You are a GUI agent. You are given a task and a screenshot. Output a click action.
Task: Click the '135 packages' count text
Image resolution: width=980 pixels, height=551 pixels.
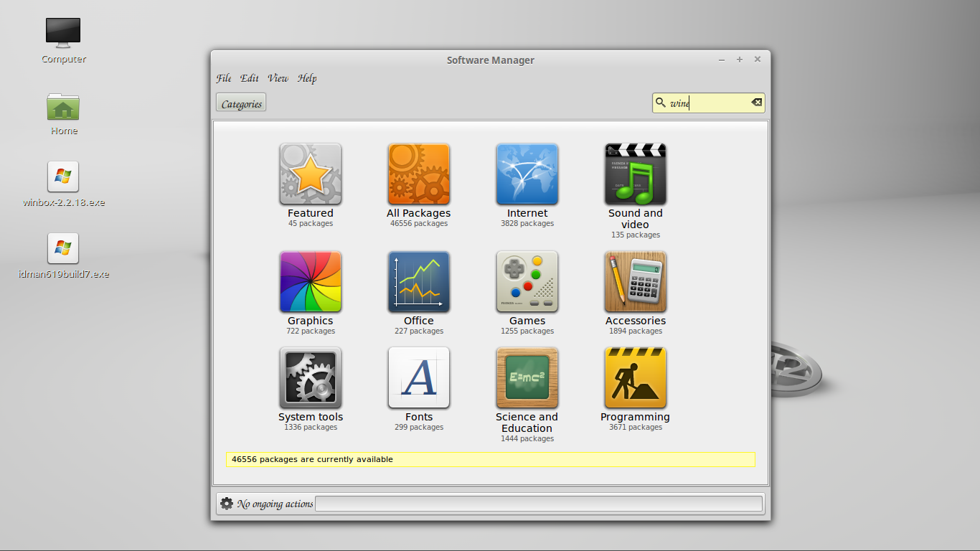636,235
